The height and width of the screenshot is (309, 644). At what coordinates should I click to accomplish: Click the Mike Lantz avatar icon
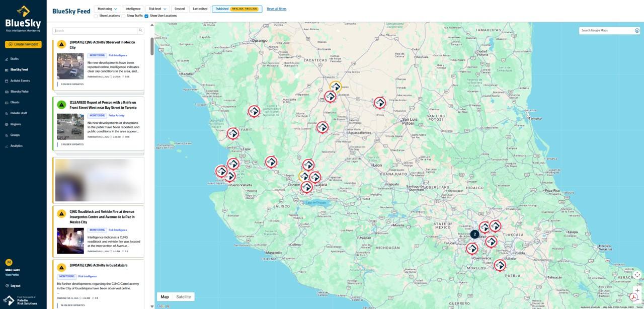pos(9,262)
